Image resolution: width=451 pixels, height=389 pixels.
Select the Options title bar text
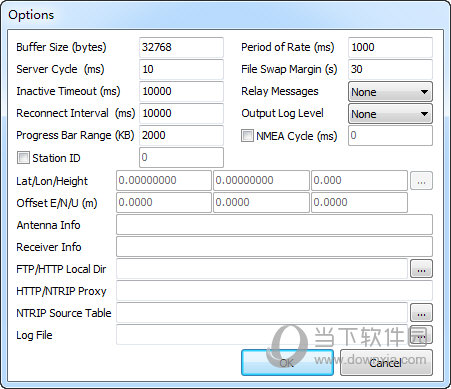(x=31, y=15)
